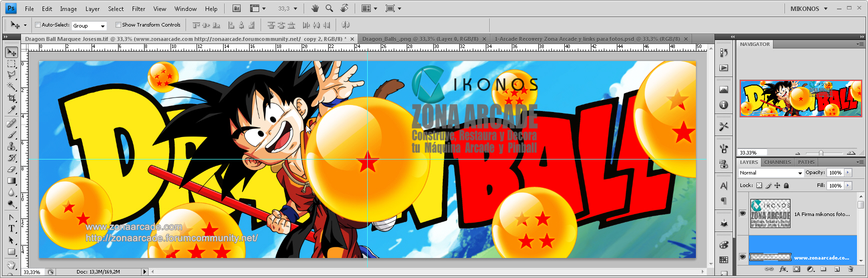Select the Polygonal Lasso tool
Screen dimensions: 868x278
coord(12,75)
